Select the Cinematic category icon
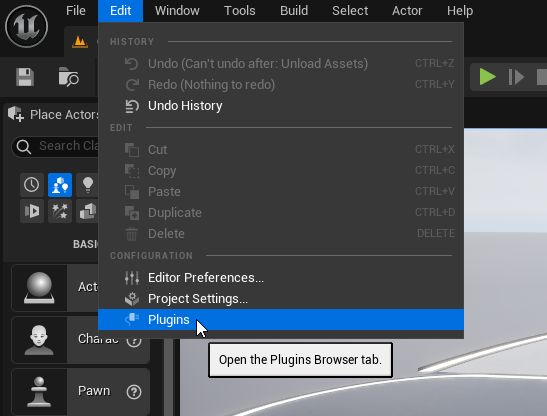547x416 pixels. click(32, 211)
